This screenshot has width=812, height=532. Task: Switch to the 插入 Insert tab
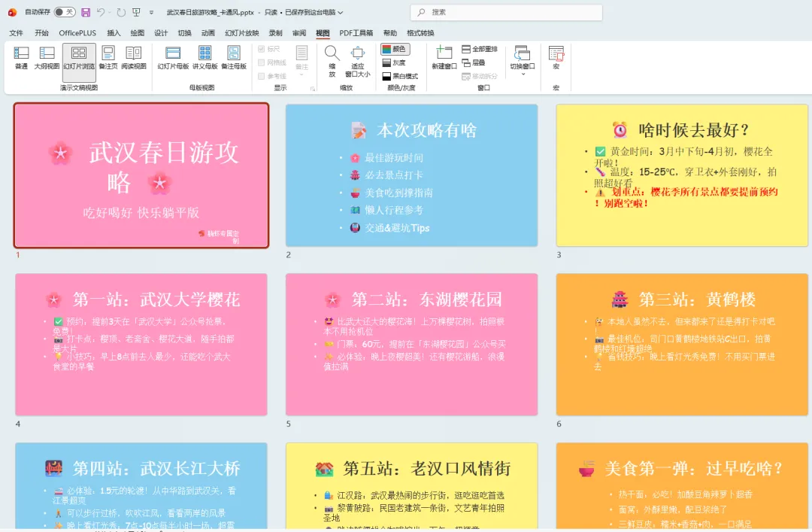(114, 32)
